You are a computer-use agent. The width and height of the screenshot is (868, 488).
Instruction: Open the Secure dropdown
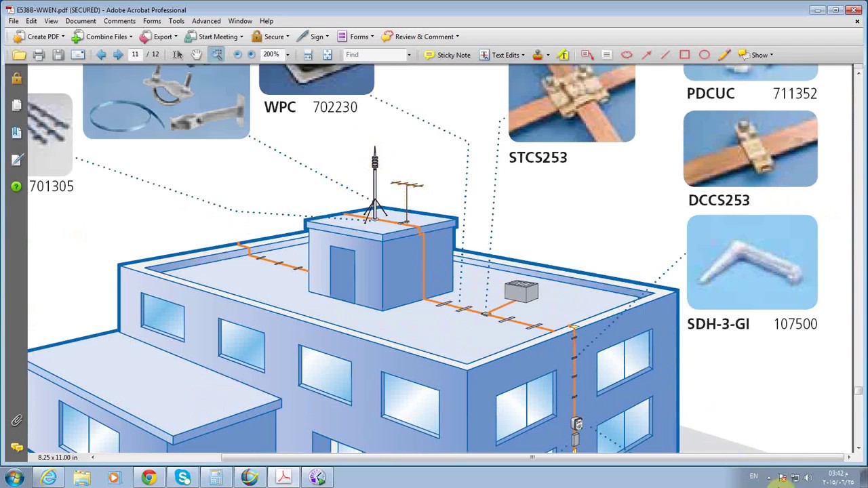(270, 37)
